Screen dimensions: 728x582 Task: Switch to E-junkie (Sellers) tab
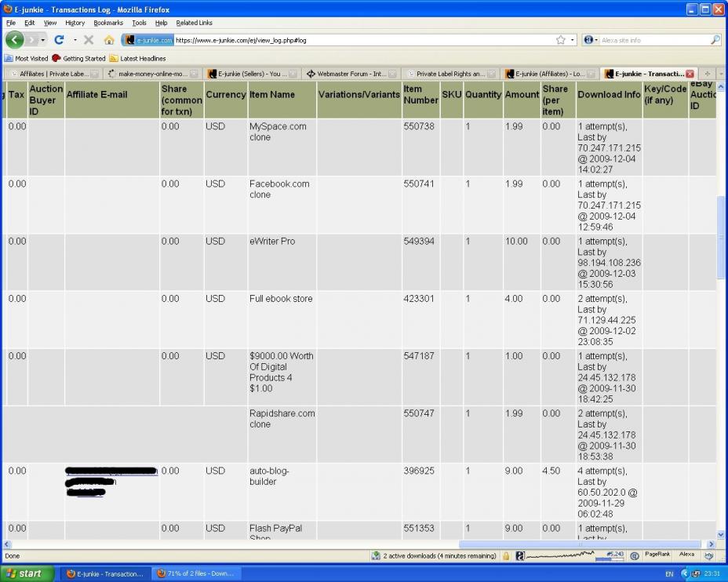tap(252, 74)
